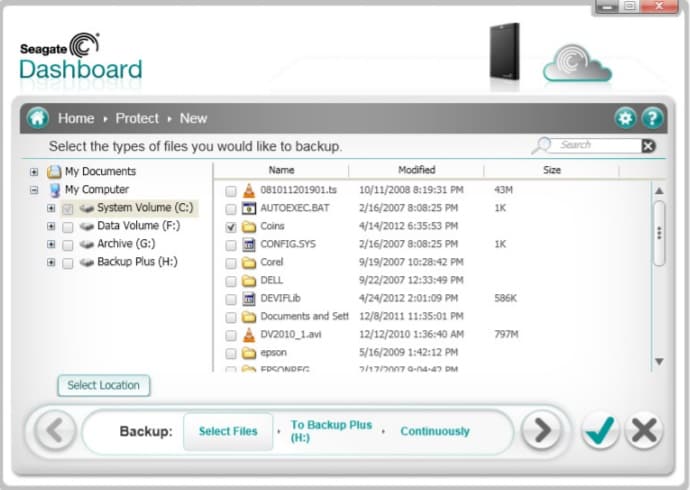Click the VLC icon of 081011201901.ts
Image resolution: width=690 pixels, height=490 pixels.
pyautogui.click(x=249, y=190)
